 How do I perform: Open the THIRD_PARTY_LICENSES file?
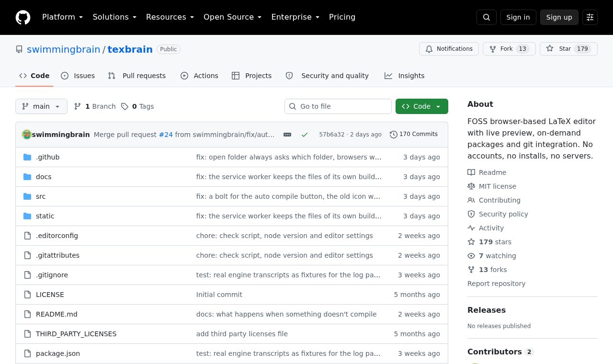[x=76, y=334]
